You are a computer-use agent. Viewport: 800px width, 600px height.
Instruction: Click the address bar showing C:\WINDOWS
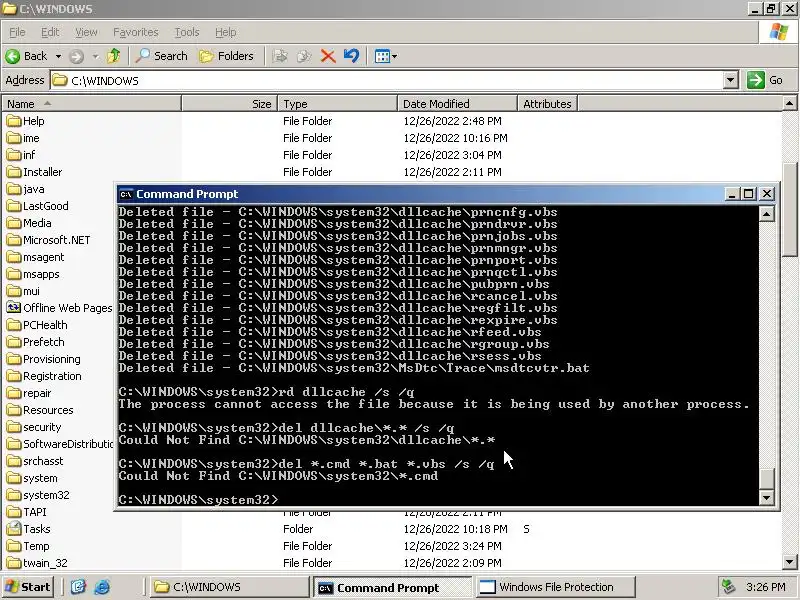pos(388,81)
